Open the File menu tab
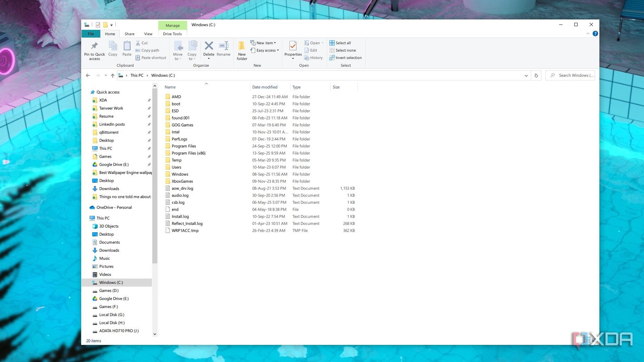The height and width of the screenshot is (362, 644). click(x=91, y=34)
